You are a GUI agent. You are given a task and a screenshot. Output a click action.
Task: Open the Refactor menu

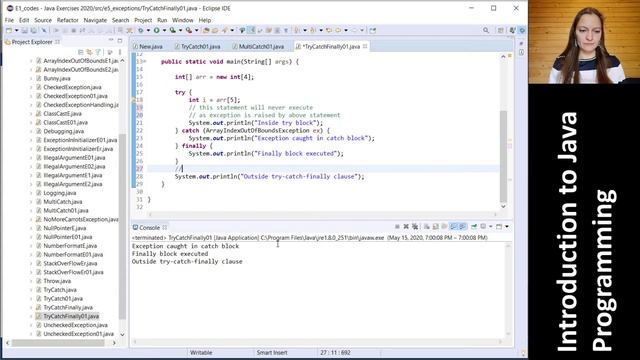click(x=67, y=20)
